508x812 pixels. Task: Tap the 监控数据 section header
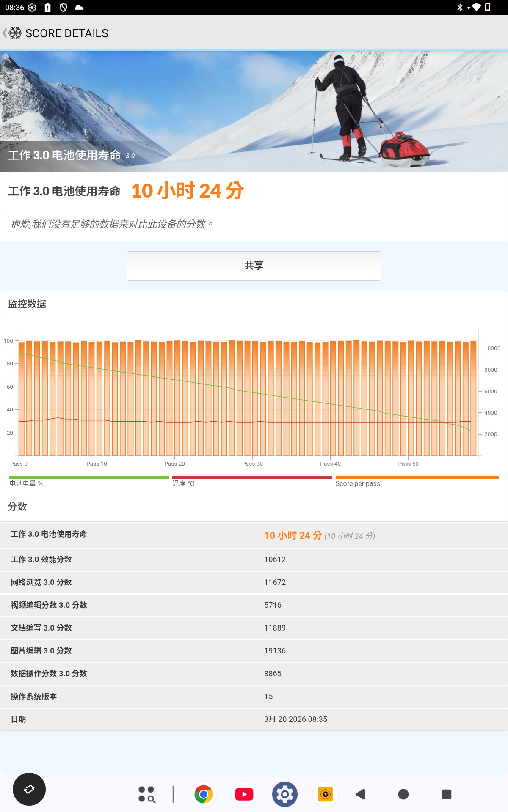(x=27, y=304)
